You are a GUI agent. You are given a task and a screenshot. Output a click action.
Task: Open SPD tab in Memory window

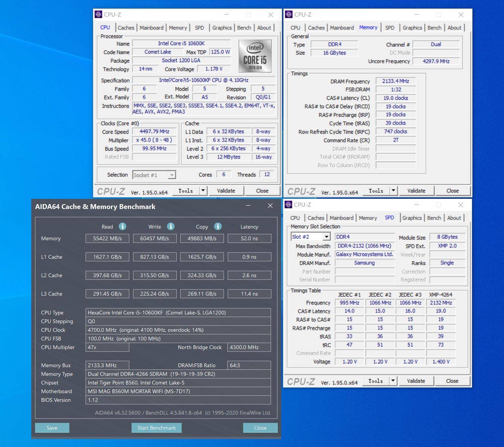point(390,28)
